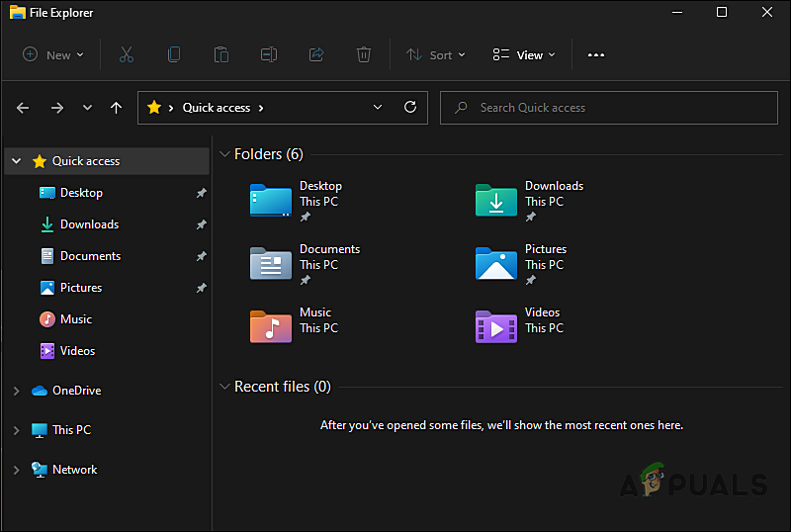The width and height of the screenshot is (791, 532).
Task: Open recent locations chevron dropdown
Action: [87, 108]
